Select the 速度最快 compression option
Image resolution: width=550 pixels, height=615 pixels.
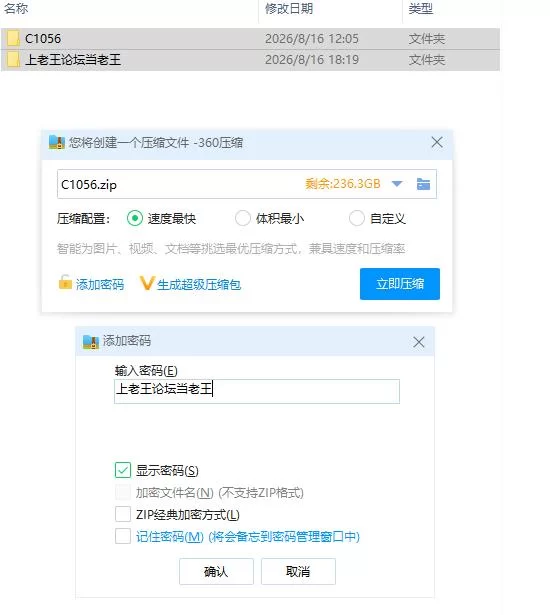(135, 218)
